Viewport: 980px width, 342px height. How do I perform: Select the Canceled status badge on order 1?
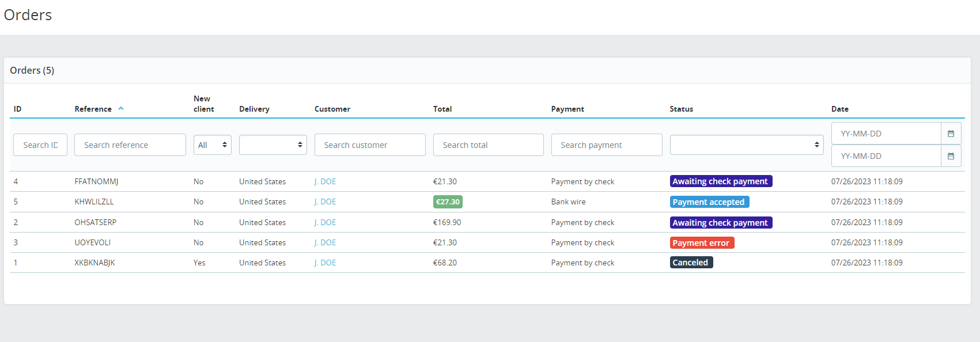pos(691,263)
